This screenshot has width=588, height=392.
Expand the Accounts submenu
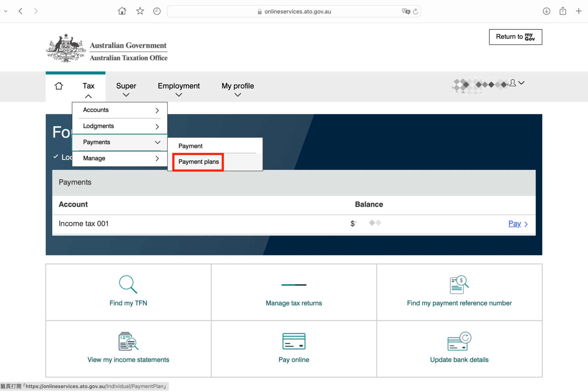(x=120, y=110)
